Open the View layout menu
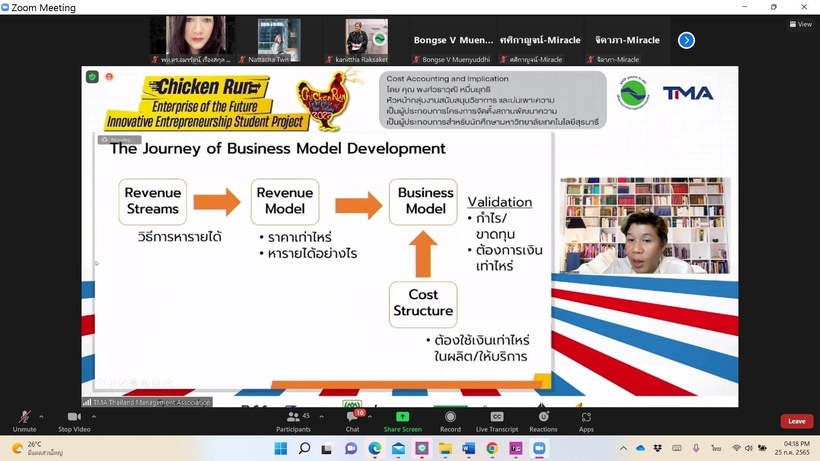The width and height of the screenshot is (820, 461). click(x=801, y=24)
